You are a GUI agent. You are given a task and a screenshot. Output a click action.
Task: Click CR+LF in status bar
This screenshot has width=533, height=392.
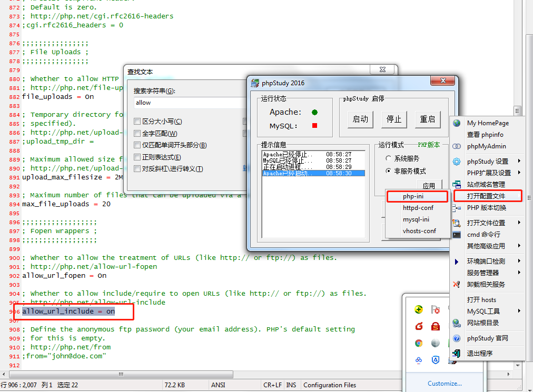point(272,385)
